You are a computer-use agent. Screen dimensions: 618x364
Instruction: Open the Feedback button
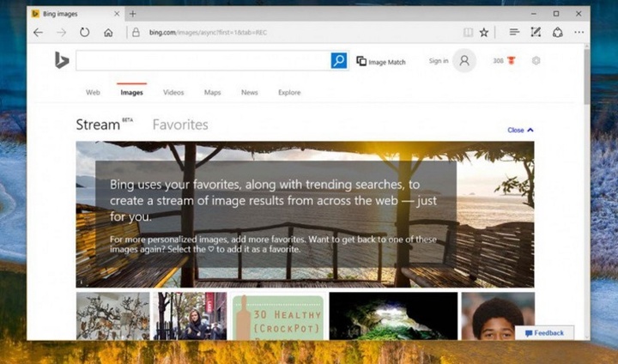coord(544,333)
